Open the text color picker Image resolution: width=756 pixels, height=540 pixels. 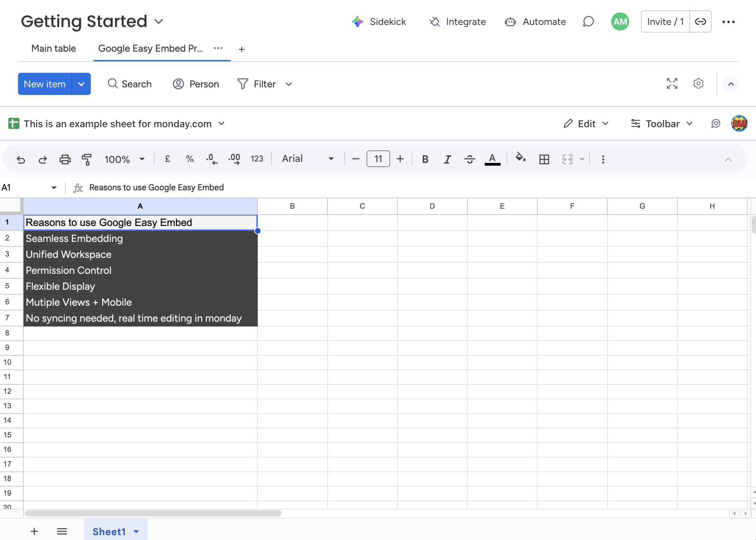click(x=492, y=159)
